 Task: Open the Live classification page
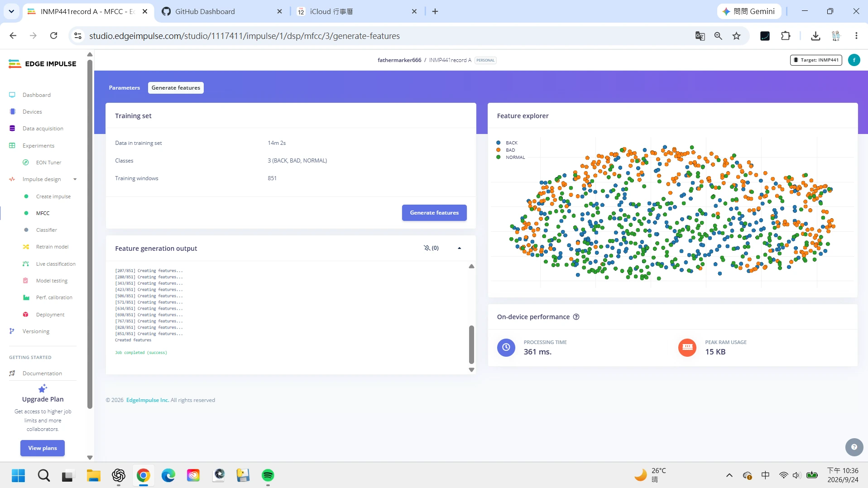[x=56, y=264]
